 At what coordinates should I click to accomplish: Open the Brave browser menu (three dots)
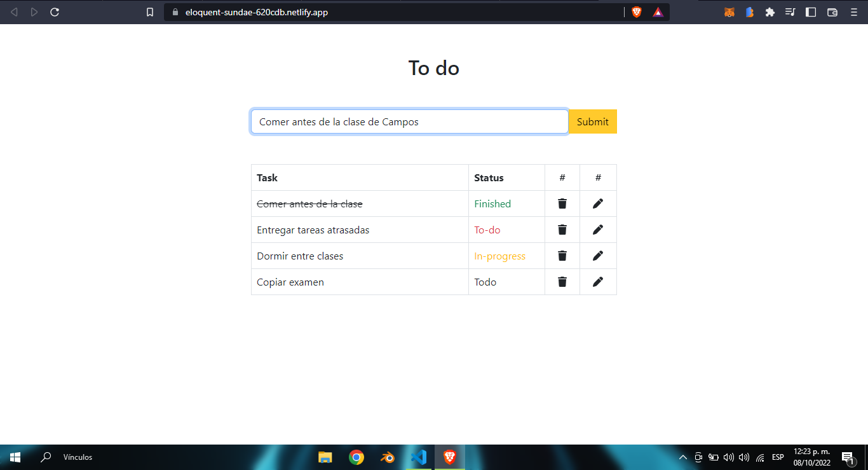(x=853, y=11)
